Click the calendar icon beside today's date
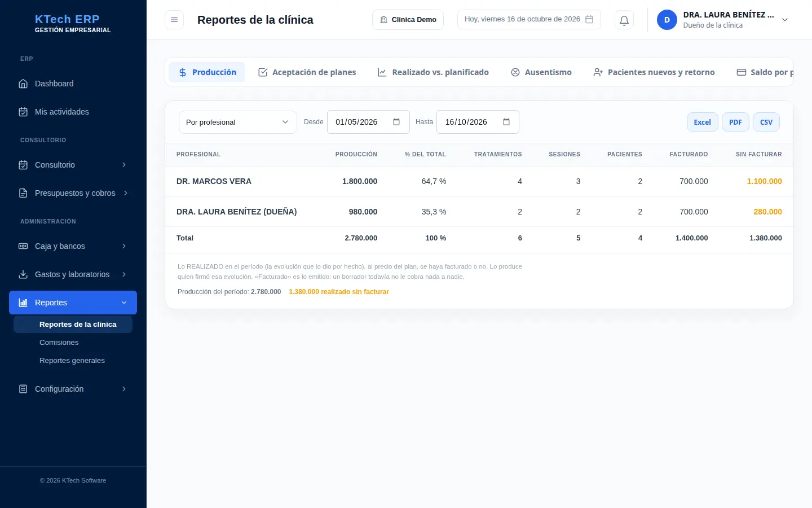 589,19
